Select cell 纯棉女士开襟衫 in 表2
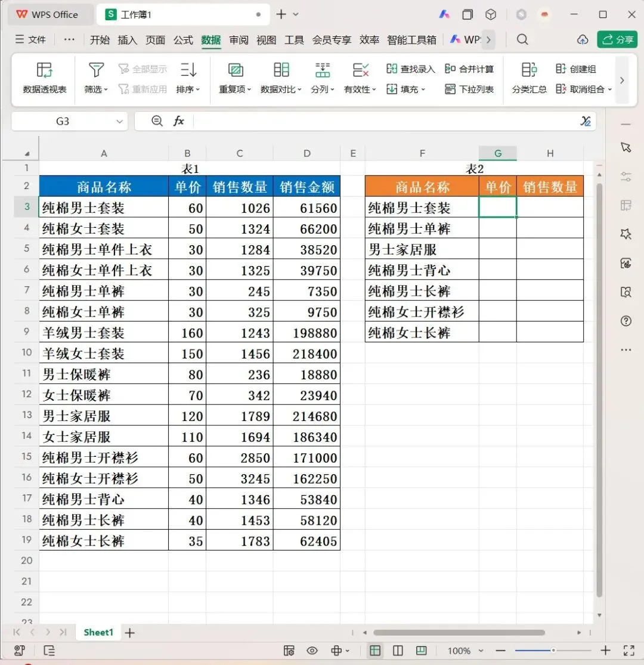The image size is (644, 665). 422,312
